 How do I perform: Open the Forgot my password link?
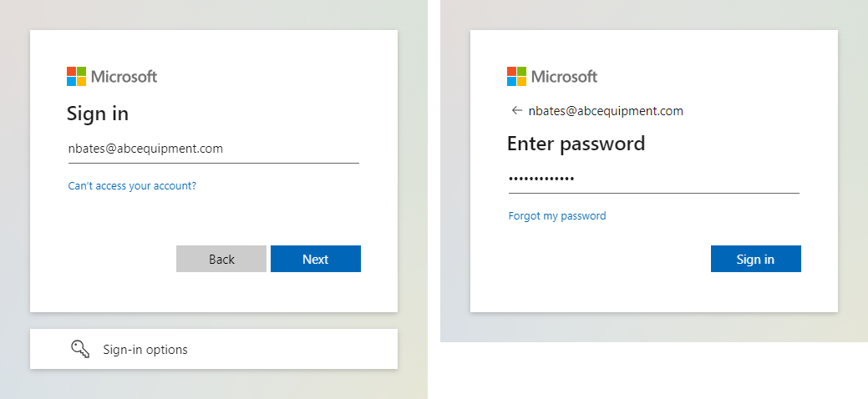point(557,216)
